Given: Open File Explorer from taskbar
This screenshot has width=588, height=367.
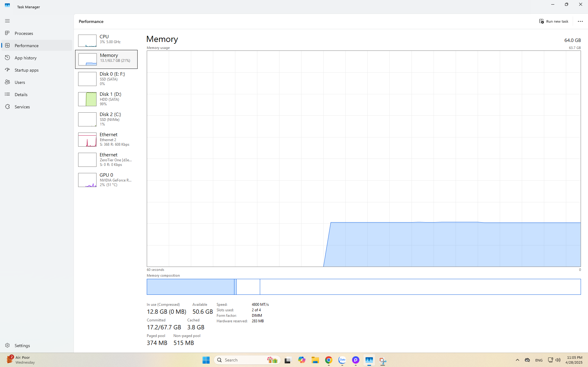Looking at the screenshot, I should [315, 360].
